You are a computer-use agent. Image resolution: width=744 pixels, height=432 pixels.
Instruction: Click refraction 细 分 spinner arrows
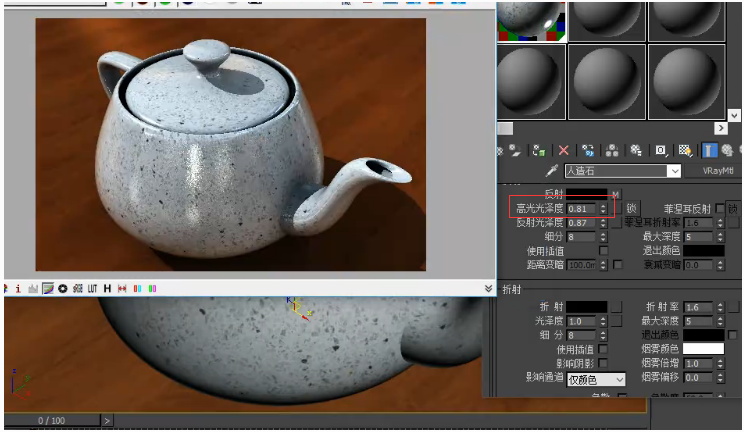pyautogui.click(x=603, y=335)
